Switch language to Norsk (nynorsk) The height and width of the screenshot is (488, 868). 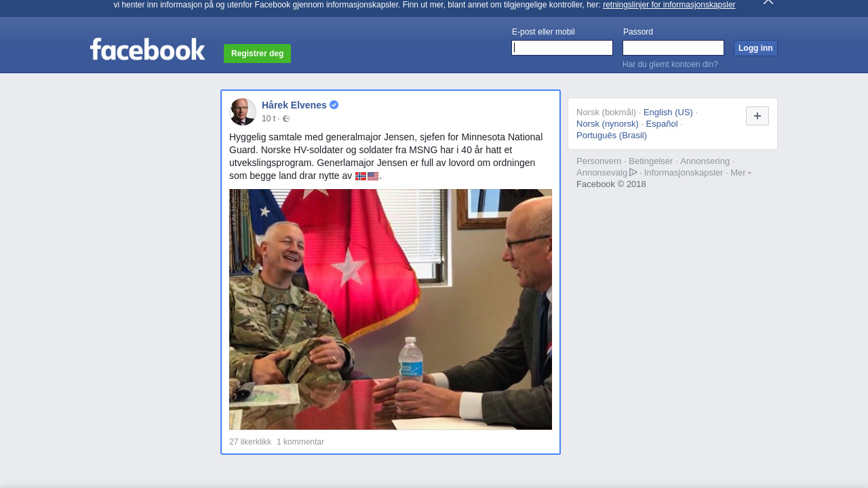pos(608,124)
